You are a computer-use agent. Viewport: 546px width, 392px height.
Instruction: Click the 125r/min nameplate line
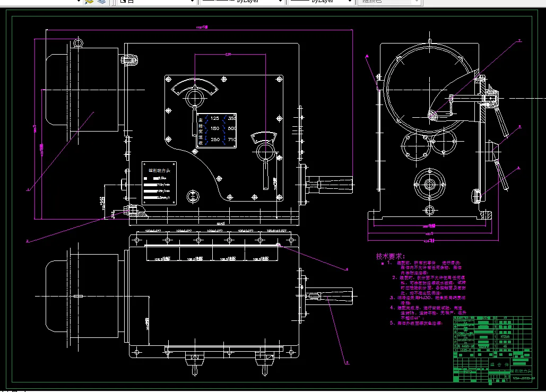coord(157,191)
